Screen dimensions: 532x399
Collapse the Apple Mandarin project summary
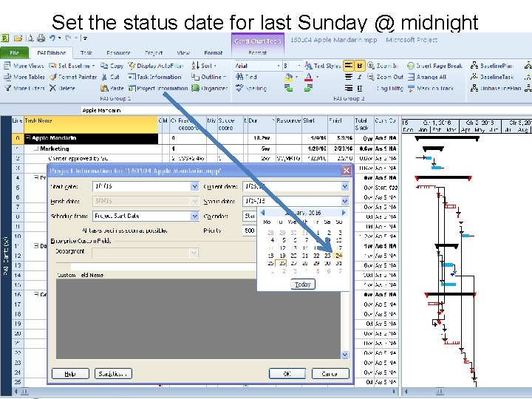[x=29, y=138]
